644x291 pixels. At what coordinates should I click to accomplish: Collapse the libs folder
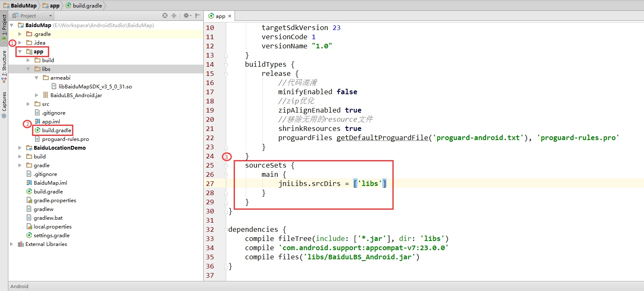click(28, 69)
